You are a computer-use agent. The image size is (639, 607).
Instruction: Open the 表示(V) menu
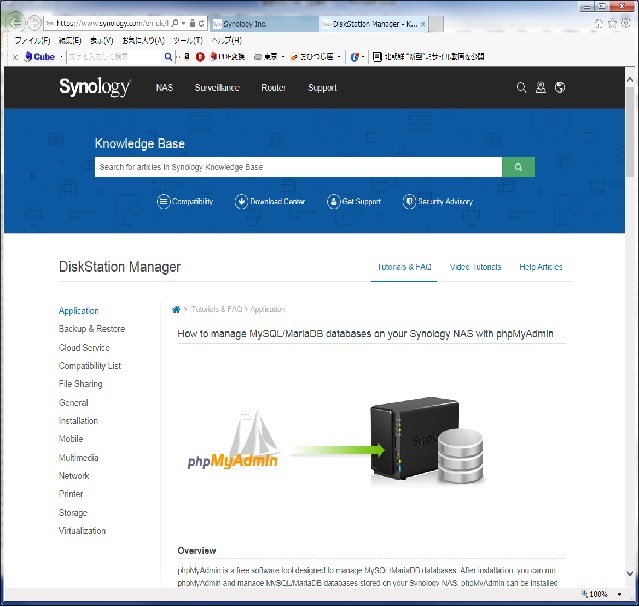coord(101,40)
